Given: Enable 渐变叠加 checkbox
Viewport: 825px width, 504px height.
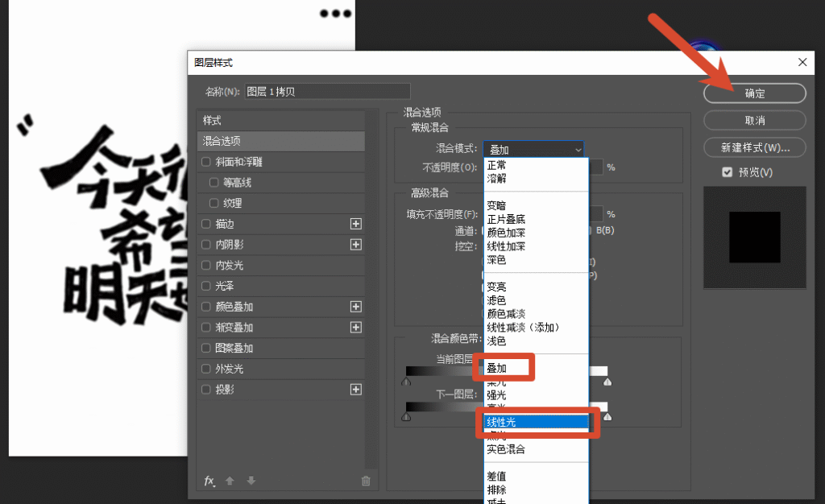Looking at the screenshot, I should click(x=206, y=328).
